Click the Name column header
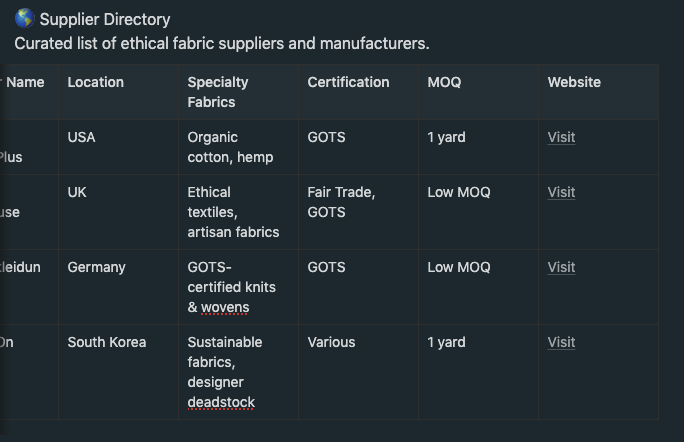This screenshot has width=684, height=442. pyautogui.click(x=25, y=82)
